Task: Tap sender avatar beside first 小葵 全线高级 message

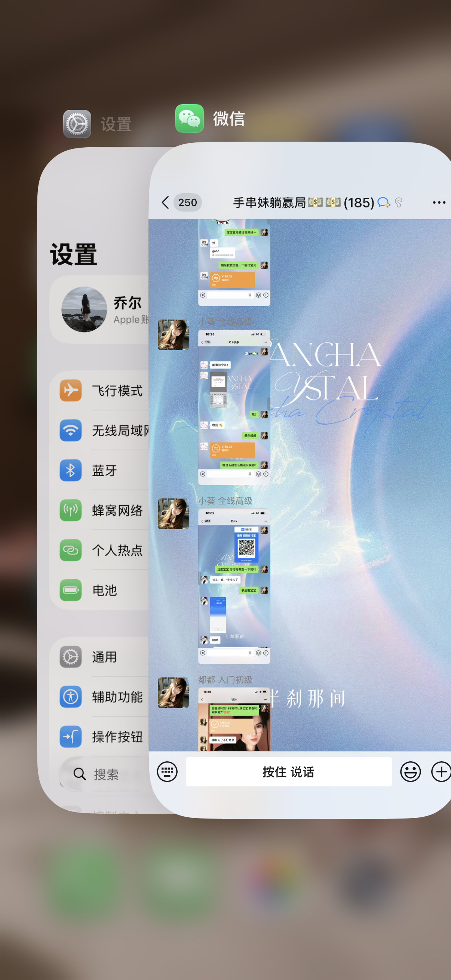Action: (173, 335)
